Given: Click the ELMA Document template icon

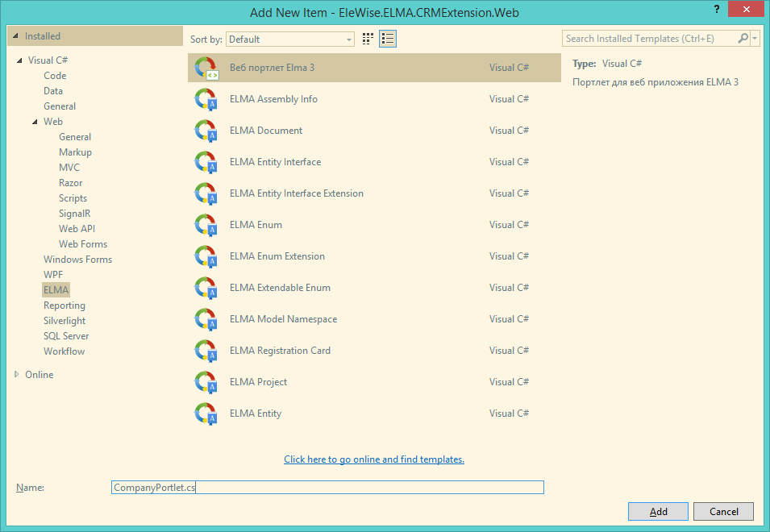Looking at the screenshot, I should click(x=206, y=131).
